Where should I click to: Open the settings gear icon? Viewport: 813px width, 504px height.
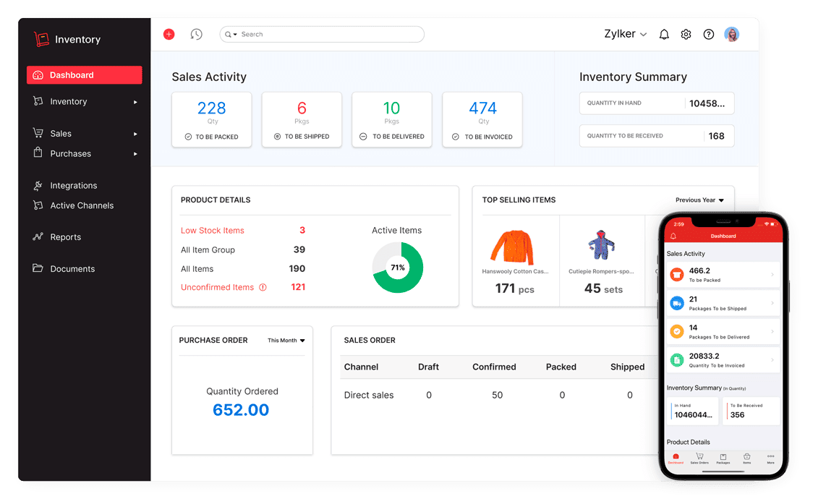686,34
